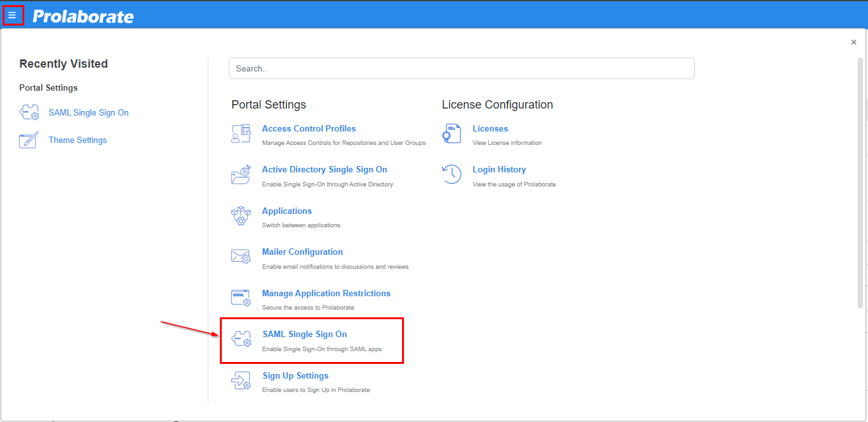Click the menu panel vertical scrollbar
The width and height of the screenshot is (868, 422).
[860, 183]
